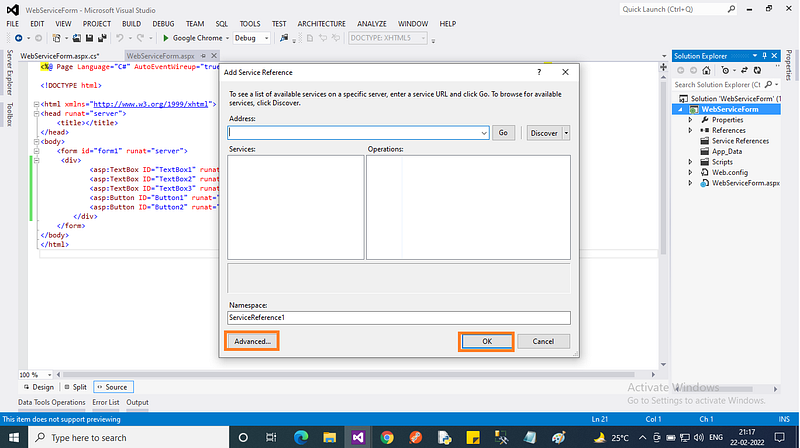The width and height of the screenshot is (800, 448).
Task: Switch to Split view
Action: [x=75, y=387]
